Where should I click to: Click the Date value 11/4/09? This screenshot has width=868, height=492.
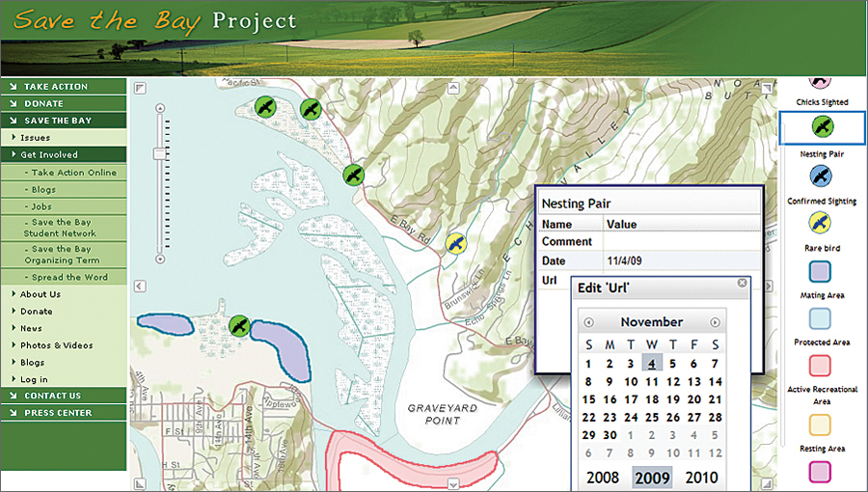pos(624,260)
